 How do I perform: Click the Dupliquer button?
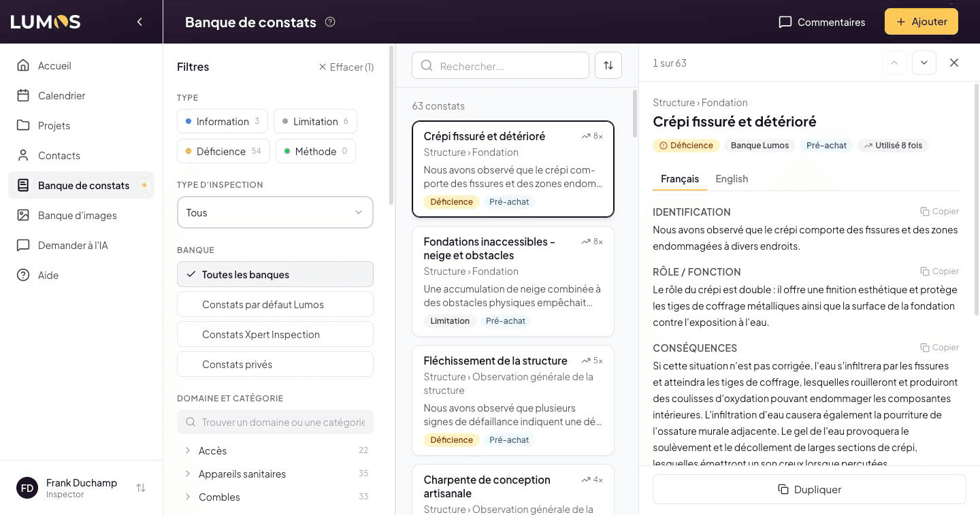pos(809,489)
